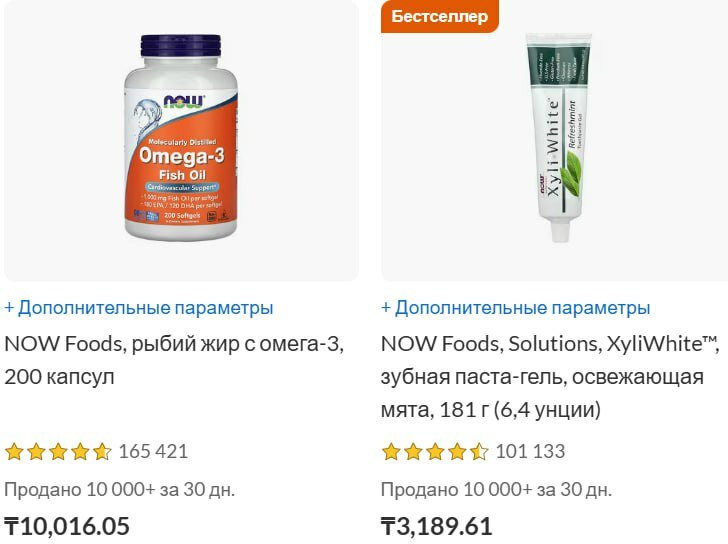Image resolution: width=728 pixels, height=544 pixels.
Task: Open the 165 421 reviews count
Action: click(153, 451)
